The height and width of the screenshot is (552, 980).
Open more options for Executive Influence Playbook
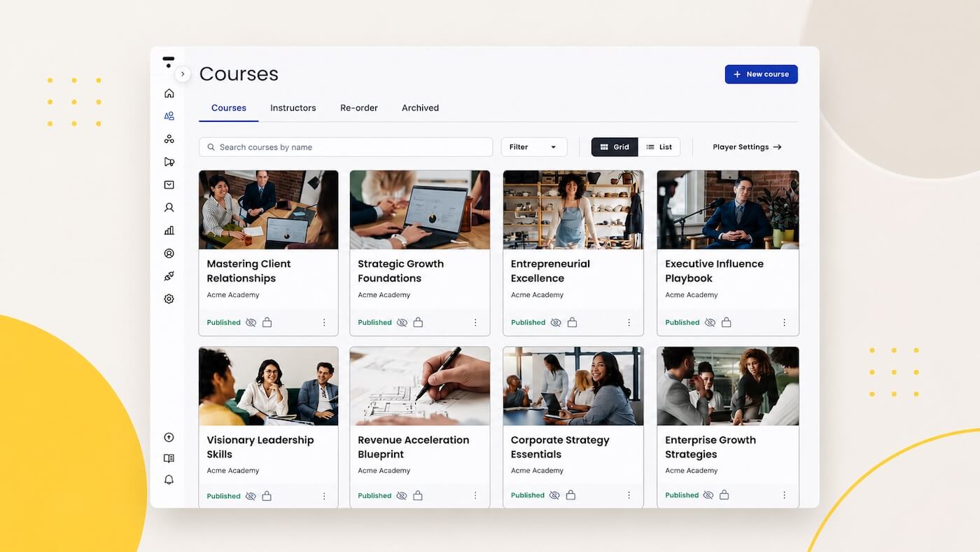coord(784,323)
